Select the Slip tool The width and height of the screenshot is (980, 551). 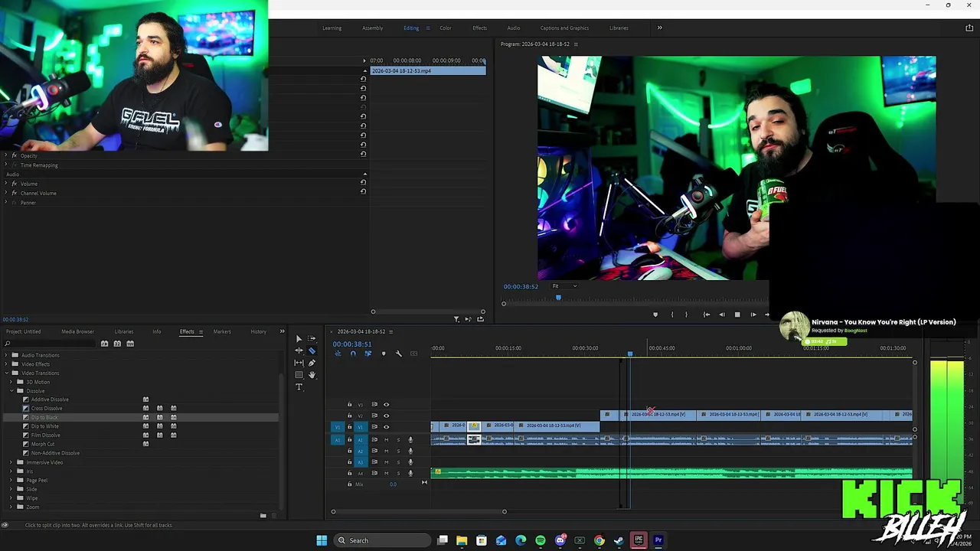pyautogui.click(x=299, y=363)
